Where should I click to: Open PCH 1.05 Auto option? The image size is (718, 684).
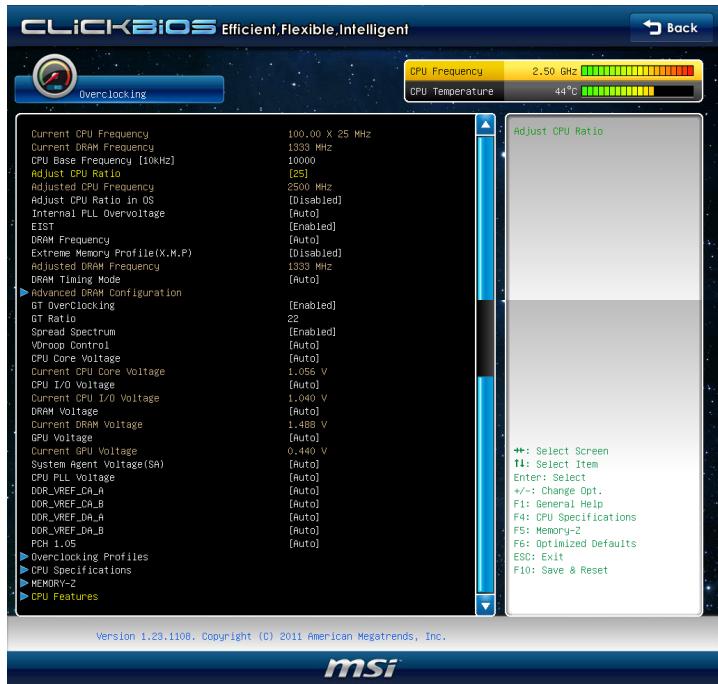[x=304, y=544]
